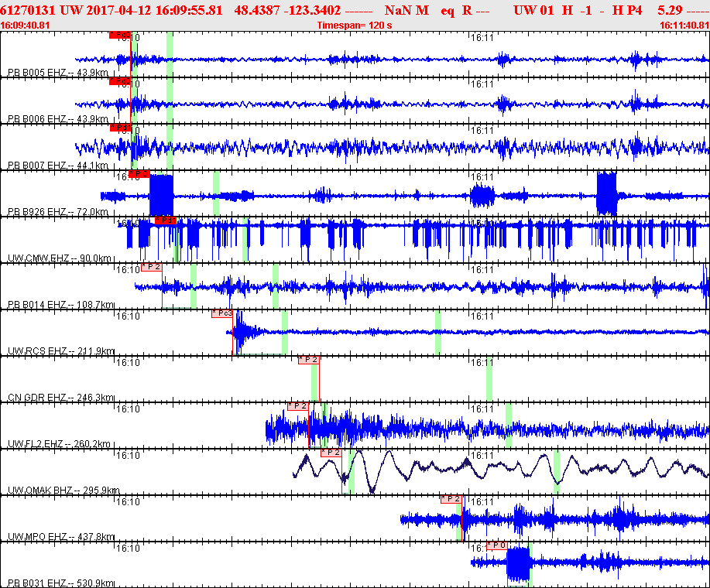Click the PB.B926 EHZ 72.0km station label
The width and height of the screenshot is (710, 588).
point(58,212)
